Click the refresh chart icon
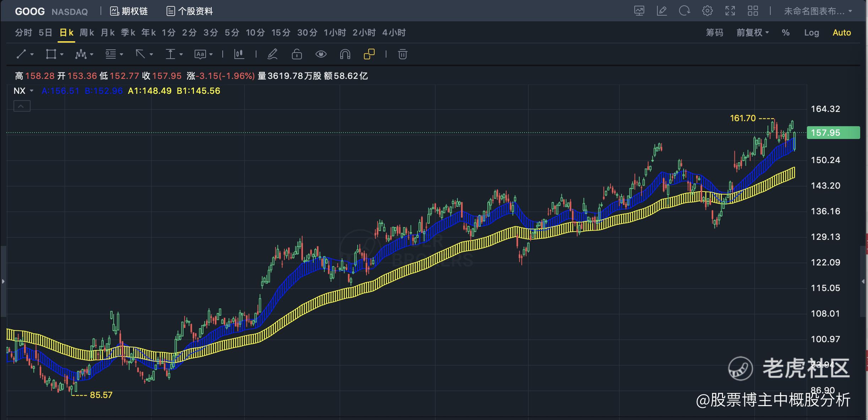The width and height of the screenshot is (868, 420). tap(684, 11)
